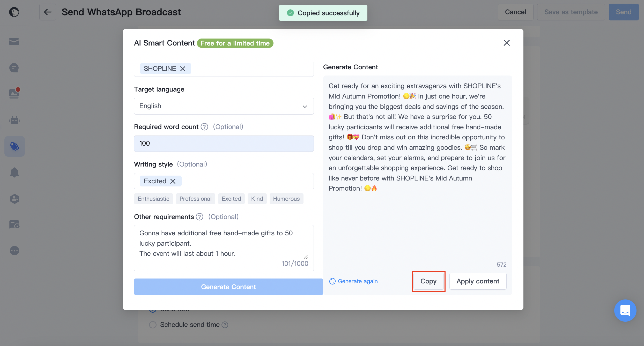Click the Required word count help icon
The height and width of the screenshot is (346, 644).
click(204, 127)
